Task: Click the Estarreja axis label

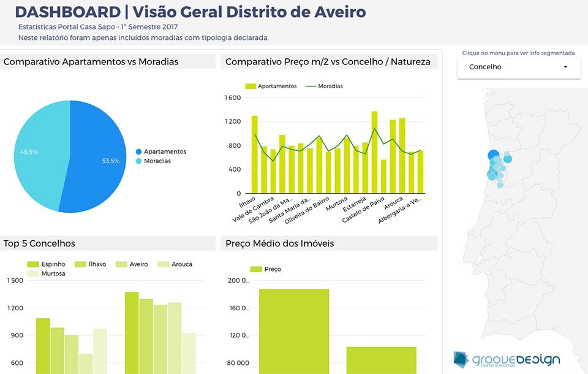Action: pyautogui.click(x=355, y=204)
